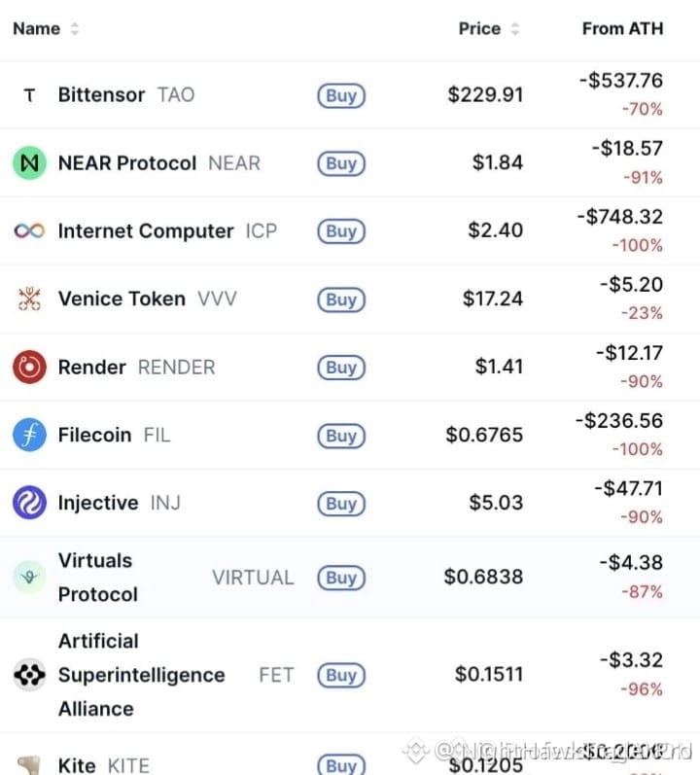
Task: Buy Internet Computer ICP
Action: (341, 231)
